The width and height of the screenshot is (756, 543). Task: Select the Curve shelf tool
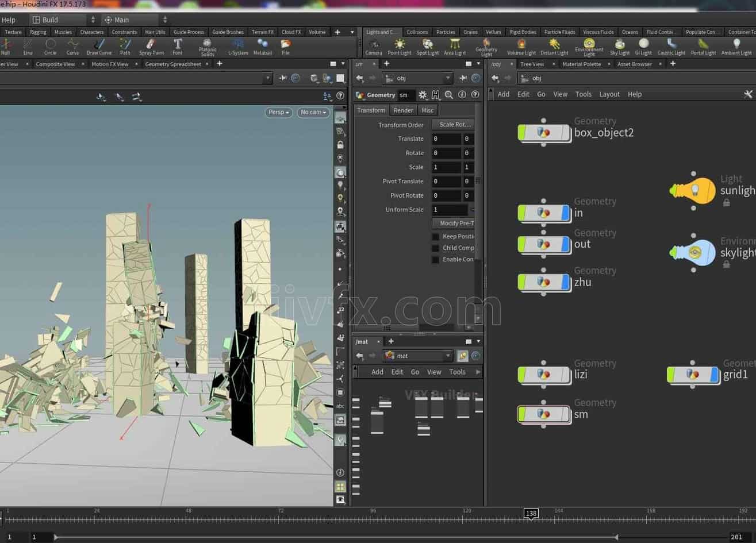72,47
